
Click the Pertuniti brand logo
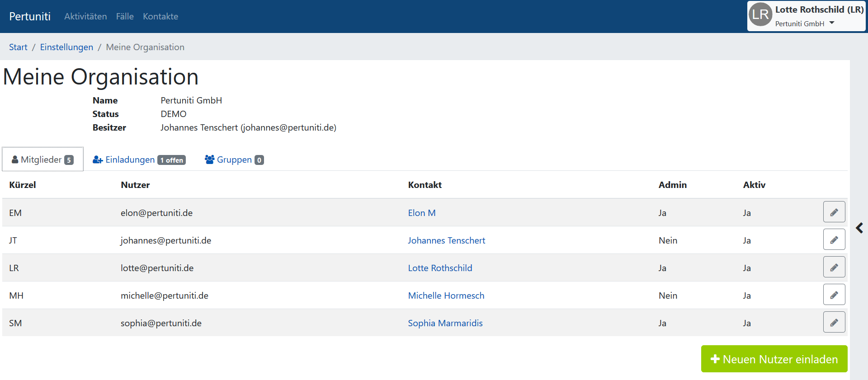30,16
